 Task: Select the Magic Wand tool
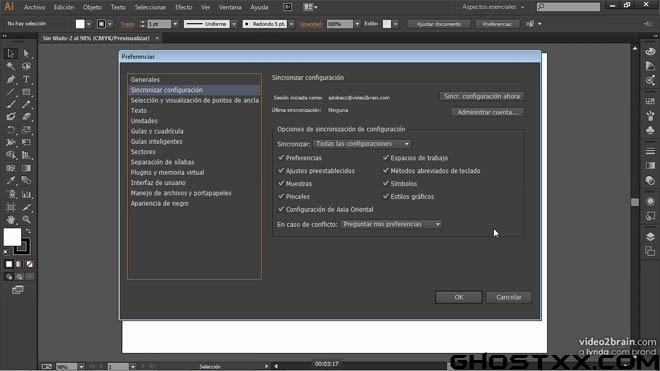11,66
